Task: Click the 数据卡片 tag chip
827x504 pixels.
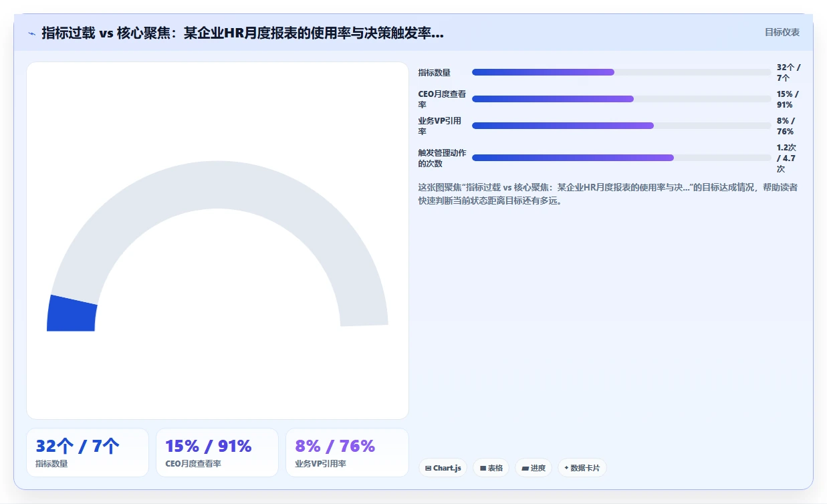Action: point(582,468)
